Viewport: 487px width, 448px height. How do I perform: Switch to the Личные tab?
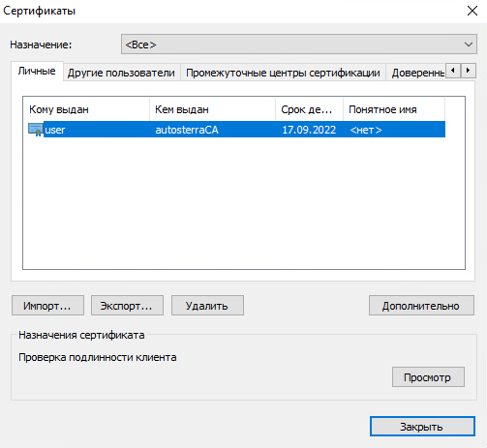(37, 71)
